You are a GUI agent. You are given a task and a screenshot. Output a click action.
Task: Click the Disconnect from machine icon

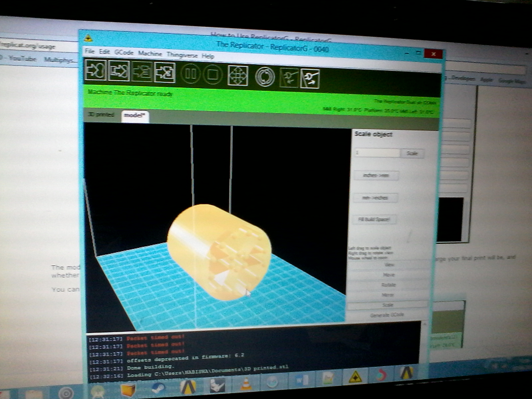[310, 78]
